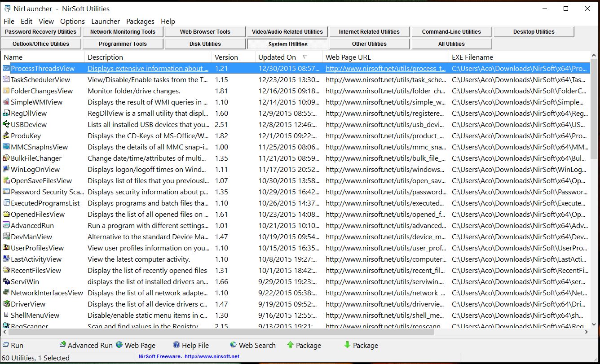Switch to Disk Utilities tab

(205, 44)
